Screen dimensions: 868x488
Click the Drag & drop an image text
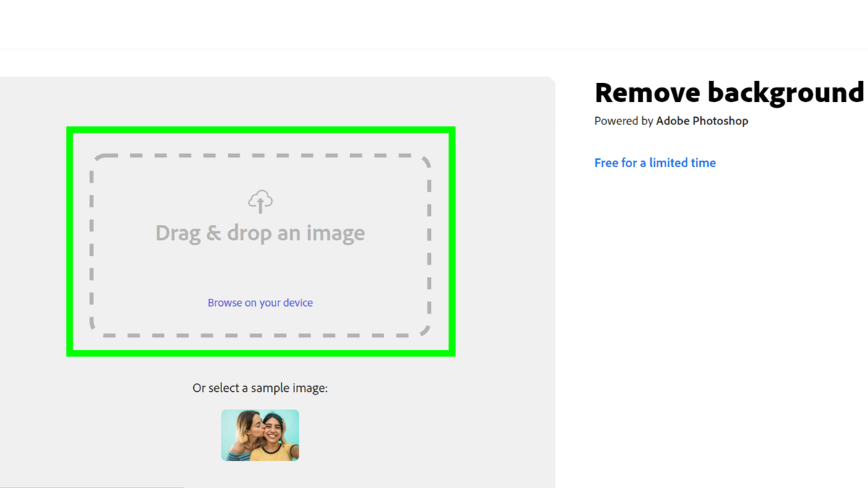pos(260,232)
